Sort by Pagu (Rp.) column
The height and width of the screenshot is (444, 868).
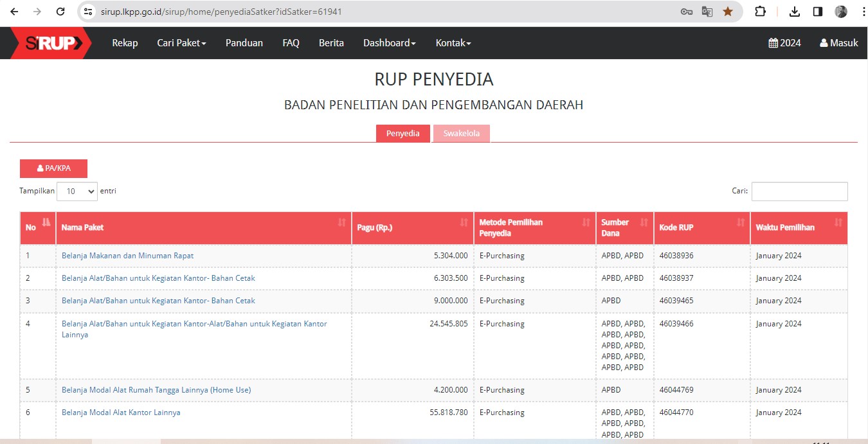(x=464, y=222)
